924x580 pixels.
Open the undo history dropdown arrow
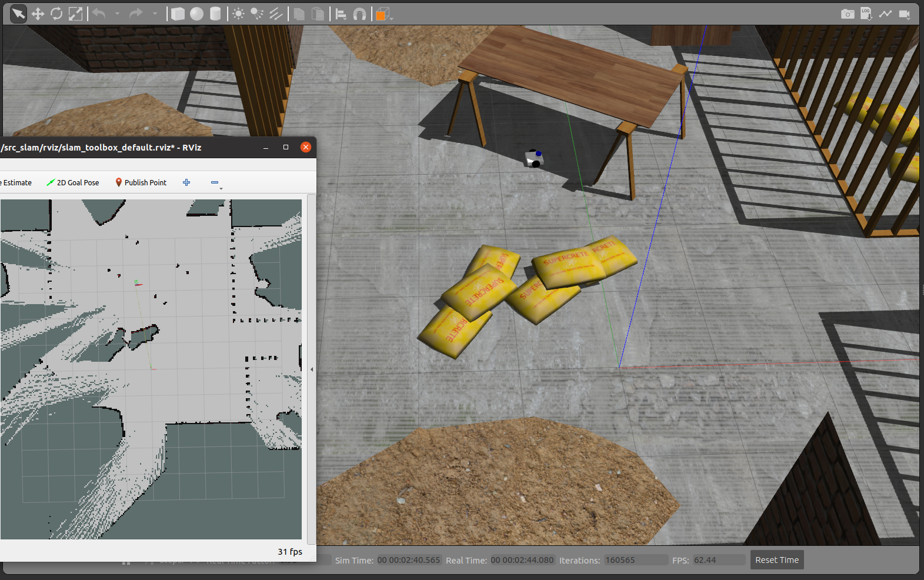click(117, 14)
